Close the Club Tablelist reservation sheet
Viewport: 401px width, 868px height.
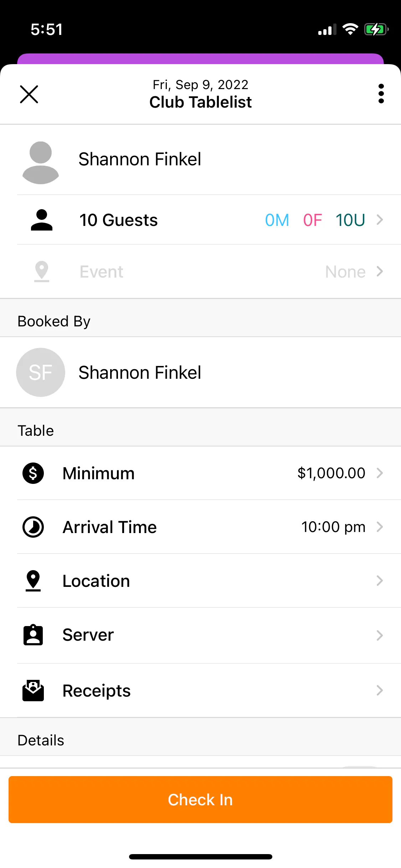tap(29, 94)
